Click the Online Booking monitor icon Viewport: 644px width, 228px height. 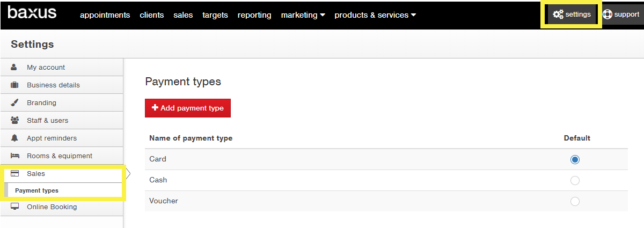click(15, 207)
